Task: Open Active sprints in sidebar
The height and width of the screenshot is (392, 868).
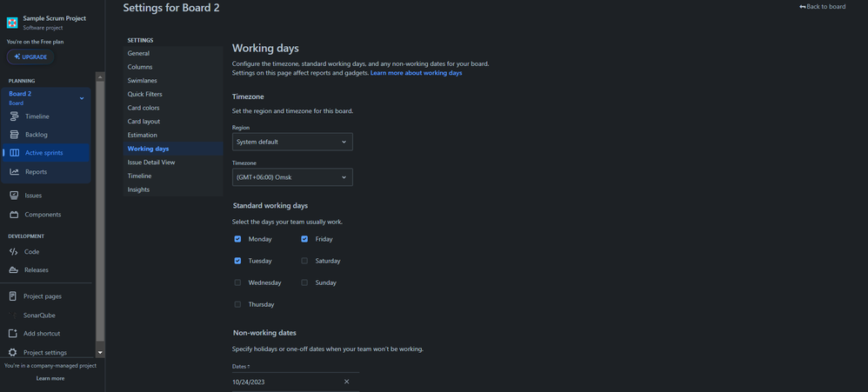Action: coord(46,153)
